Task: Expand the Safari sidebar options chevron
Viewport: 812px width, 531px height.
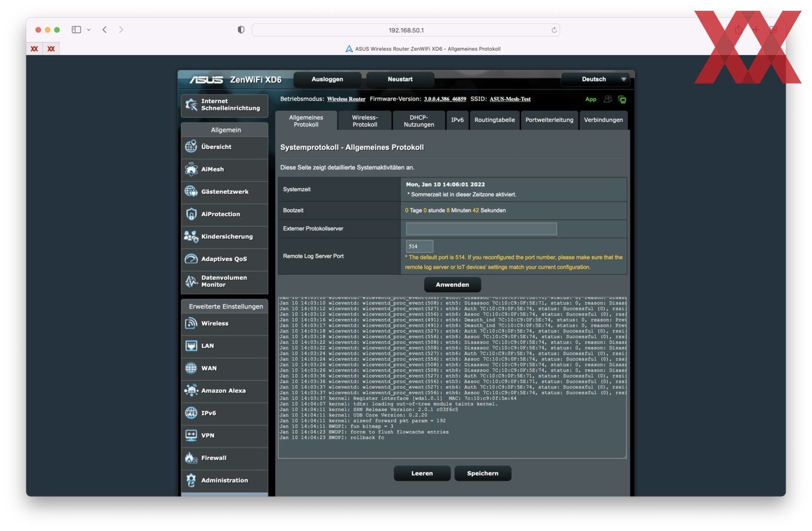Action: tap(88, 29)
